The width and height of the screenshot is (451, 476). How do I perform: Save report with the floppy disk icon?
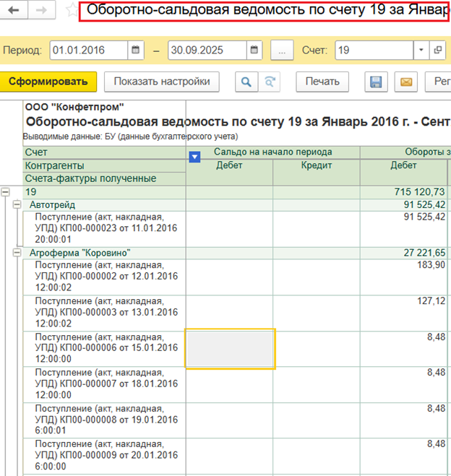tap(376, 82)
